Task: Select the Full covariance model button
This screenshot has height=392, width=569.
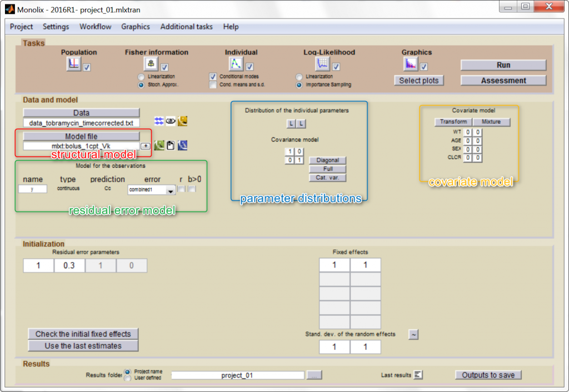Action: click(327, 169)
